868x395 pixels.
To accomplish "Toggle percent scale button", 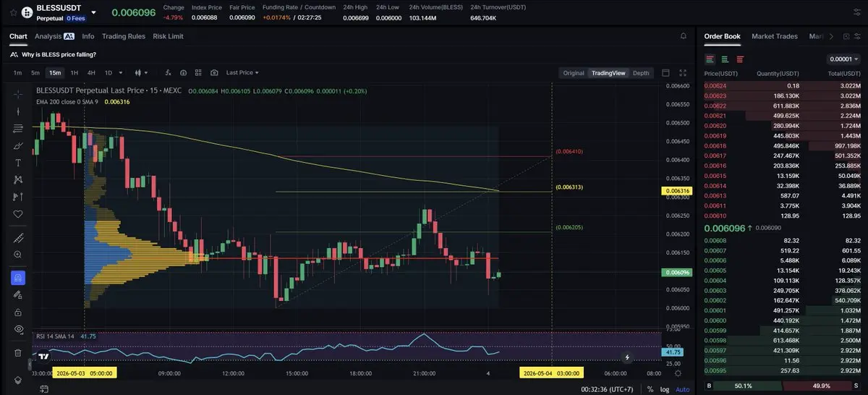I will [x=650, y=389].
